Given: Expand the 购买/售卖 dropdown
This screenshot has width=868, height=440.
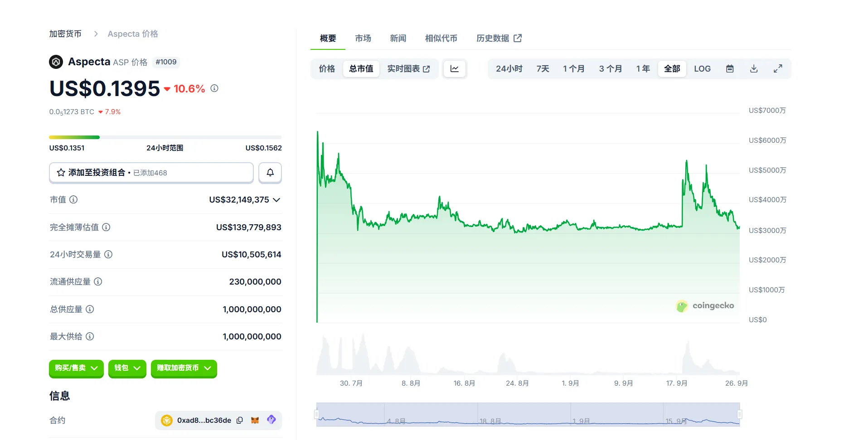Looking at the screenshot, I should [76, 368].
